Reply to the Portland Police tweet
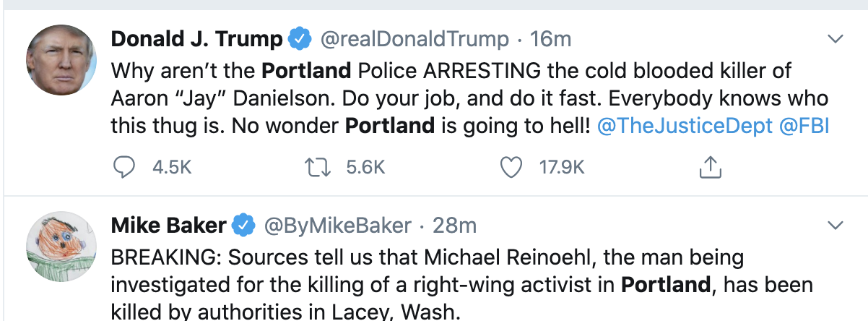This screenshot has width=868, height=321. tap(123, 168)
